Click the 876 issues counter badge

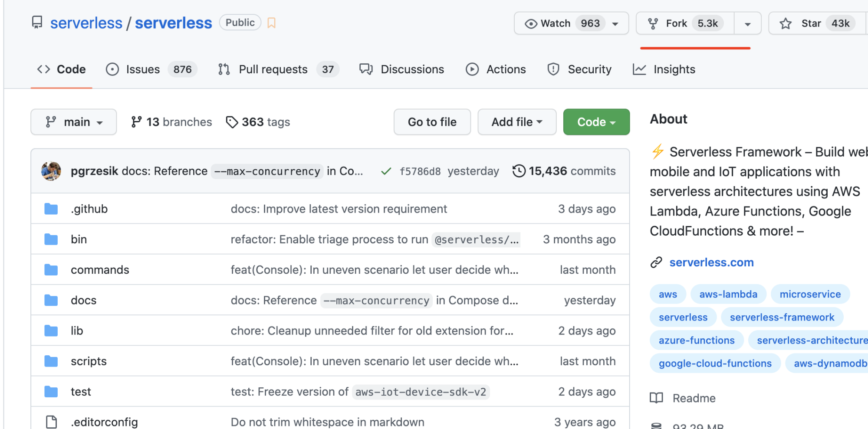point(182,69)
